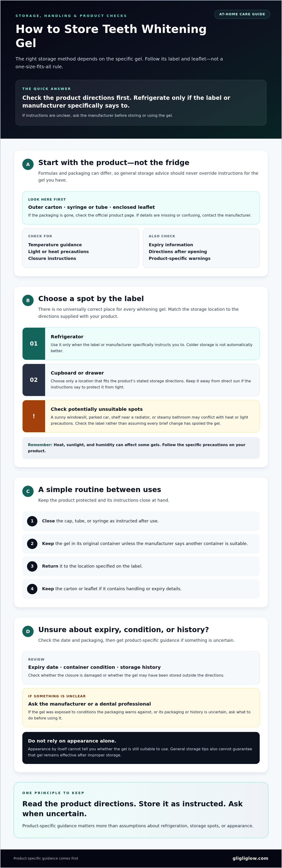Select the Look Here First card
The height and width of the screenshot is (868, 282).
[x=141, y=208]
